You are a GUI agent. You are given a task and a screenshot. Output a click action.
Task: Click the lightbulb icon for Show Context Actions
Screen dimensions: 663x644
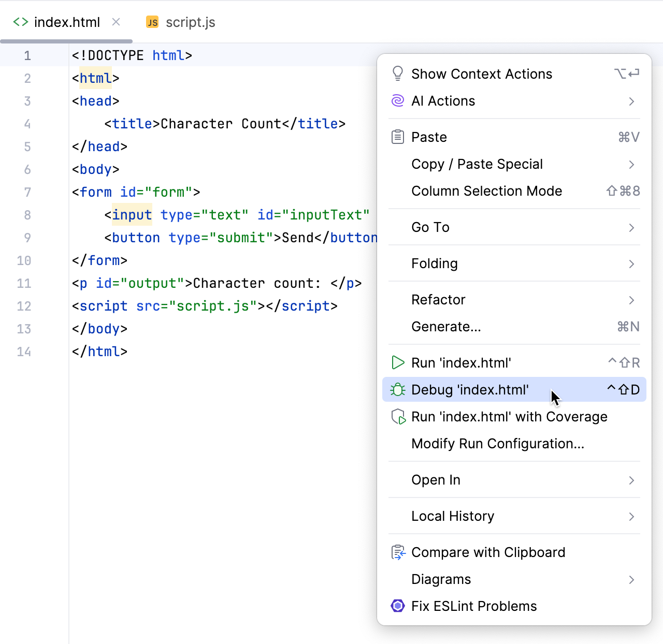point(398,74)
